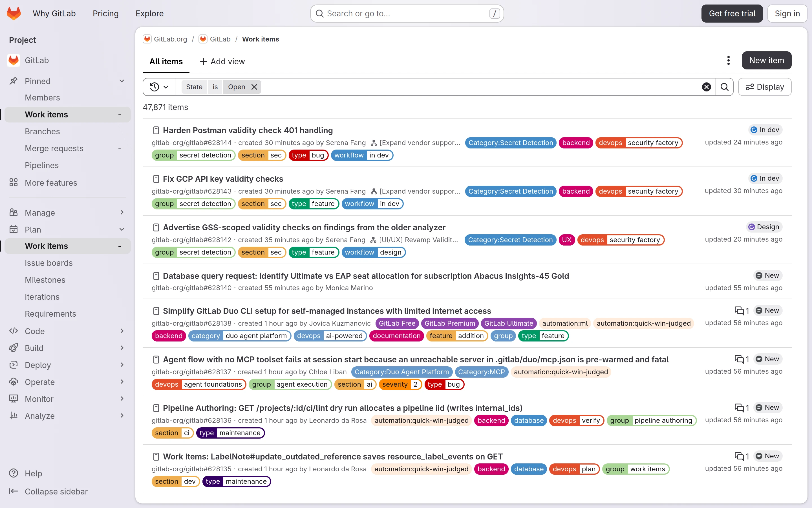This screenshot has width=812, height=508.
Task: Click the Search or go to field
Action: coord(407,14)
